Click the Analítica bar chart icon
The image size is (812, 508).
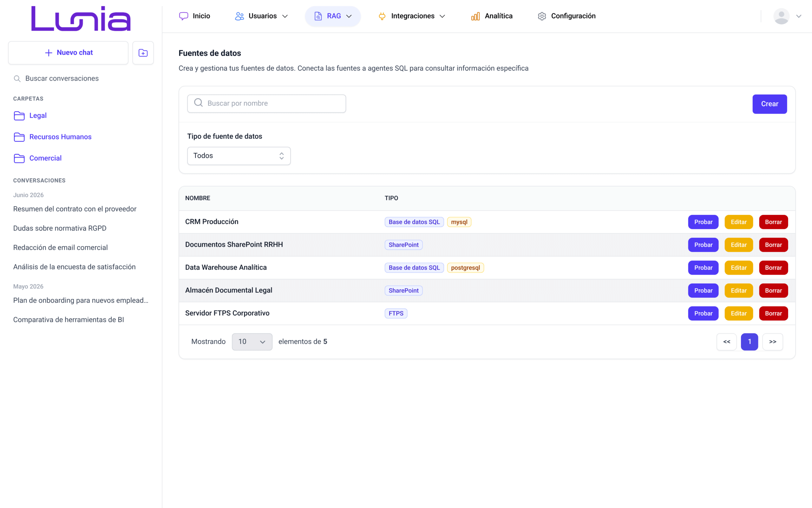pyautogui.click(x=475, y=16)
